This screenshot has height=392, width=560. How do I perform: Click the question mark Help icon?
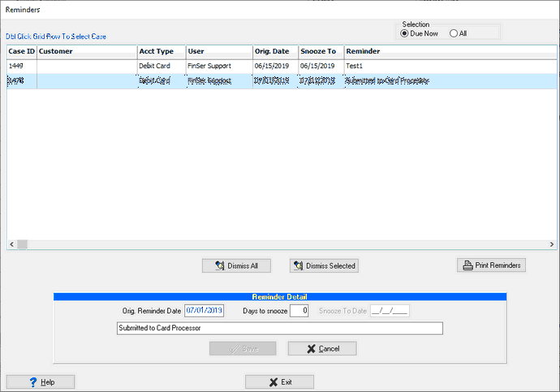coord(33,382)
